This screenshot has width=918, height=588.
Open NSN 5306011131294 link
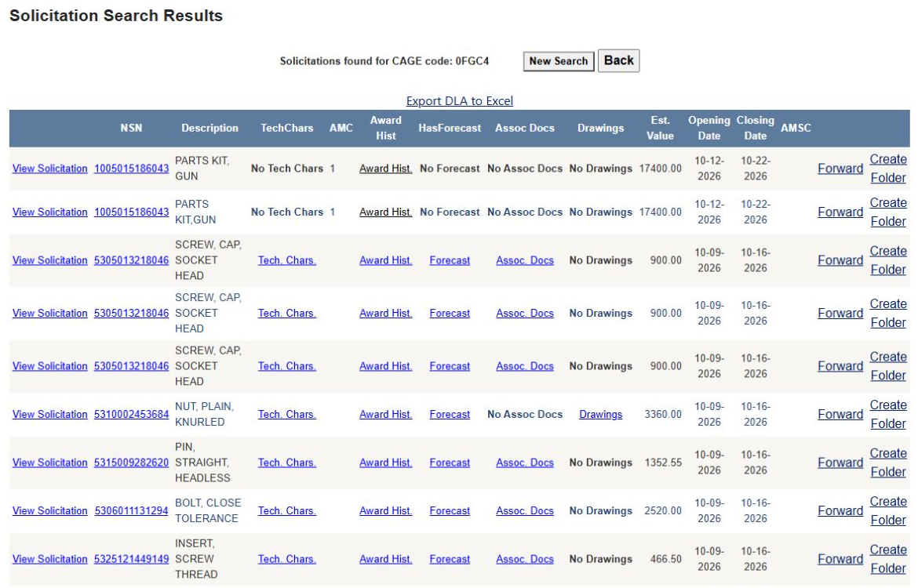click(131, 510)
